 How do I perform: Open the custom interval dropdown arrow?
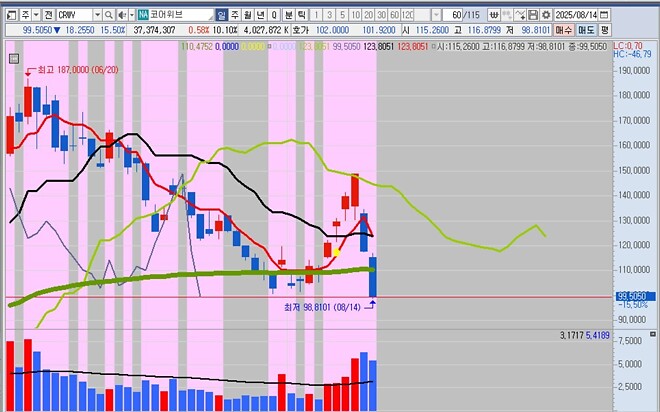coord(436,15)
